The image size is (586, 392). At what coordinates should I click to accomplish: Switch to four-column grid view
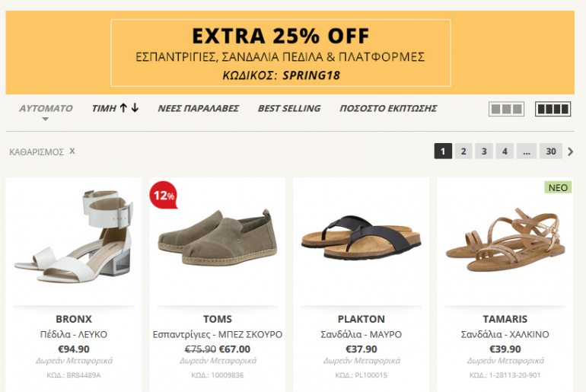pos(553,109)
